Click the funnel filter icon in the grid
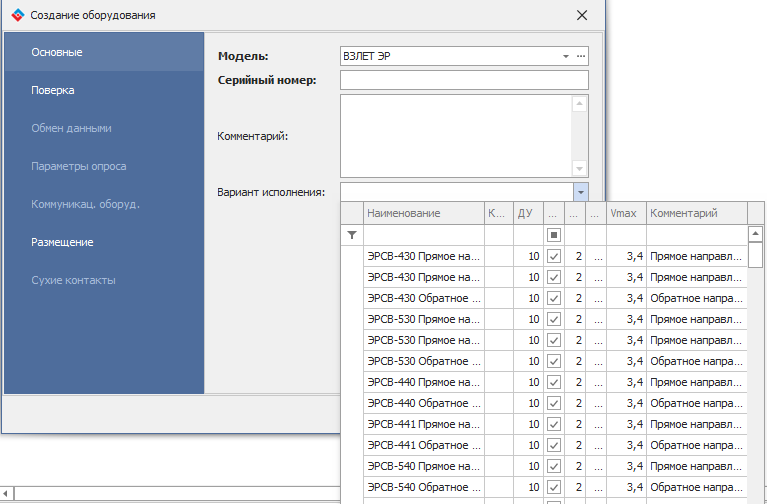Screen dimensions: 767x504 tap(352, 235)
